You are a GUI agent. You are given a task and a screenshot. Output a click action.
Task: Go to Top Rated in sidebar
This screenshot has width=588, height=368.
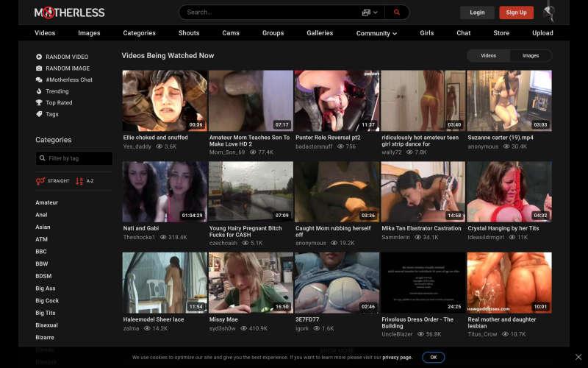tap(59, 103)
